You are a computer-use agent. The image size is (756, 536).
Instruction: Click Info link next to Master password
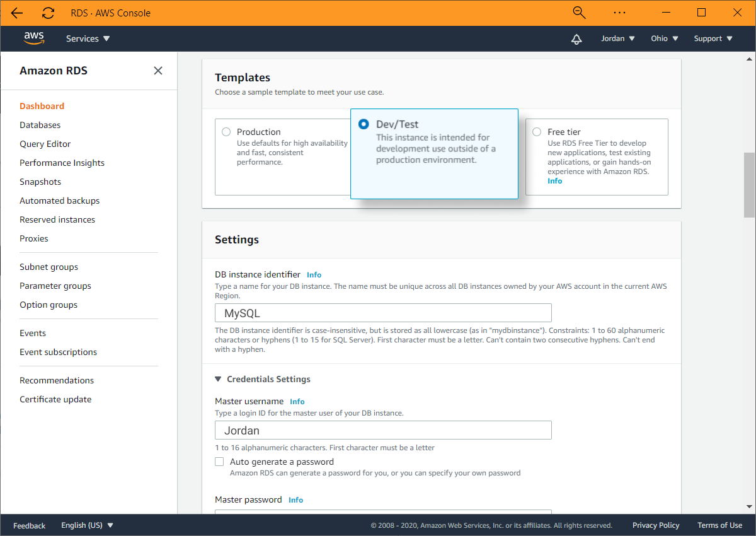[x=295, y=500]
